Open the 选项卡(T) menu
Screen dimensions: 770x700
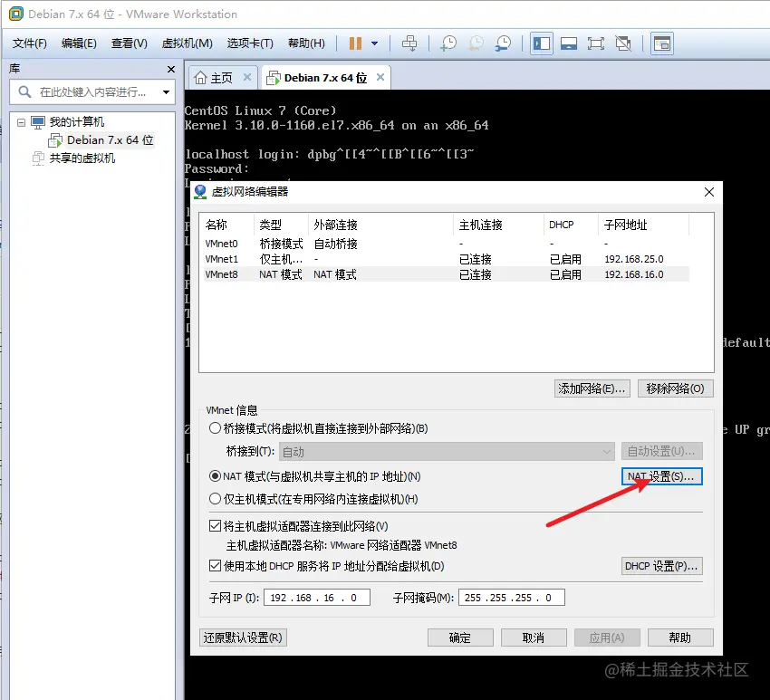(x=250, y=43)
